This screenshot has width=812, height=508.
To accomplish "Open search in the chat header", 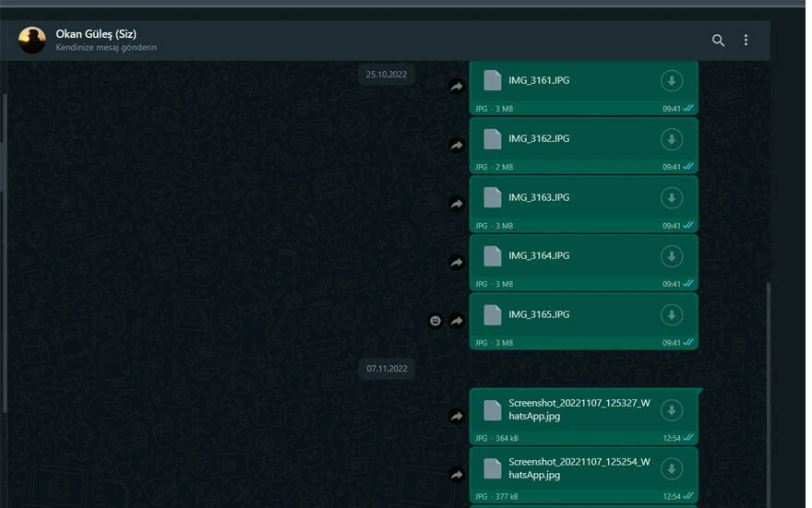I will pyautogui.click(x=718, y=41).
